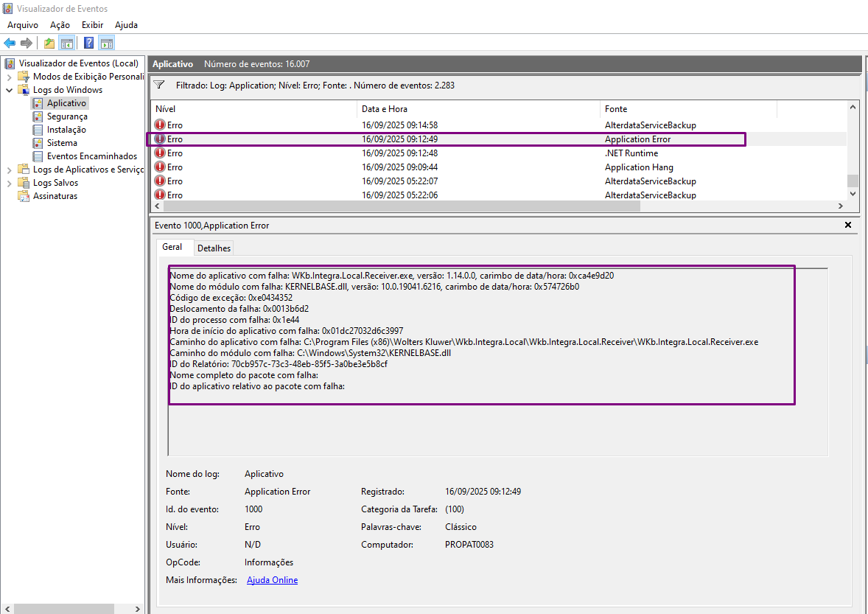The height and width of the screenshot is (614, 868).
Task: Open the Ajuda Online link
Action: click(x=272, y=580)
